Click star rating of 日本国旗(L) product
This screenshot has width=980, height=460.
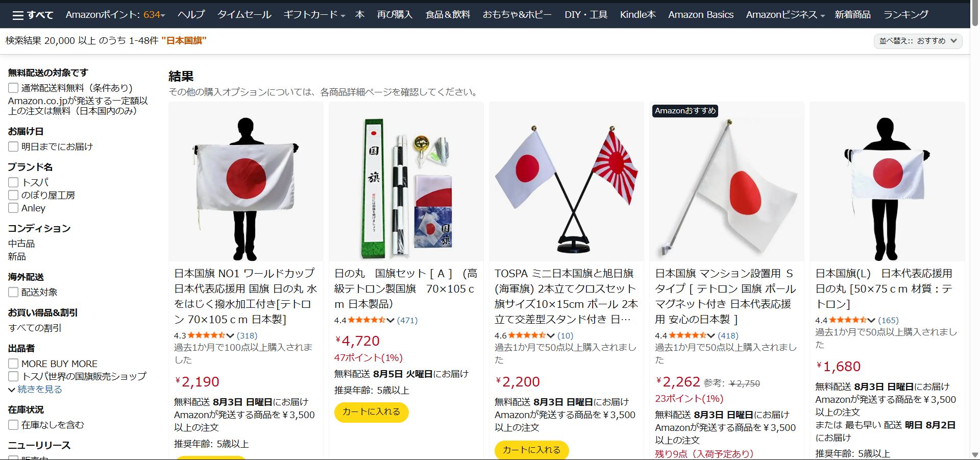(845, 320)
